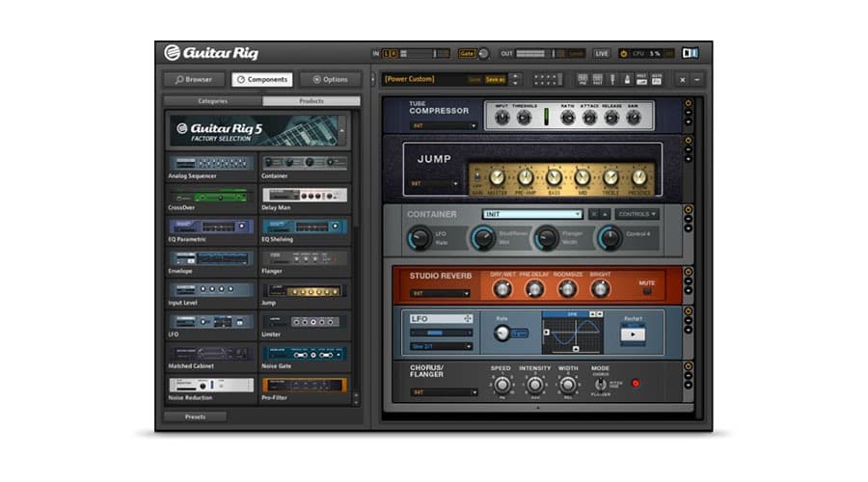
Task: Add the Analog Sequencer component
Action: tap(211, 167)
